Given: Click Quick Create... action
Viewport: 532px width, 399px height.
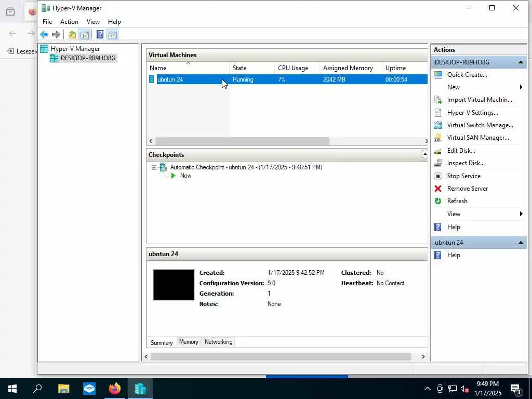Looking at the screenshot, I should pos(467,75).
